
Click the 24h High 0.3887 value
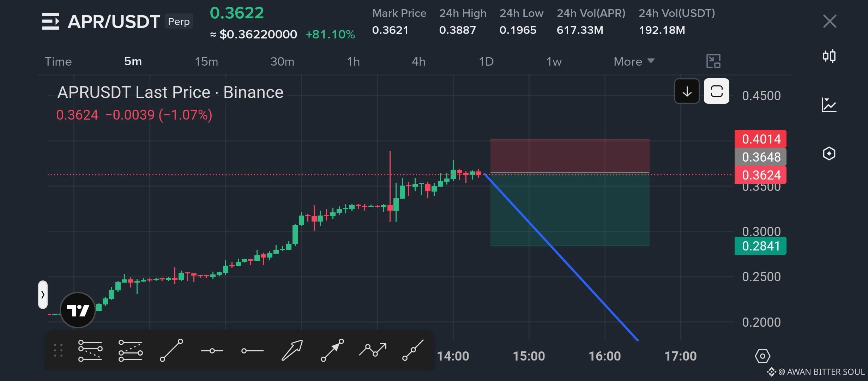tap(457, 30)
